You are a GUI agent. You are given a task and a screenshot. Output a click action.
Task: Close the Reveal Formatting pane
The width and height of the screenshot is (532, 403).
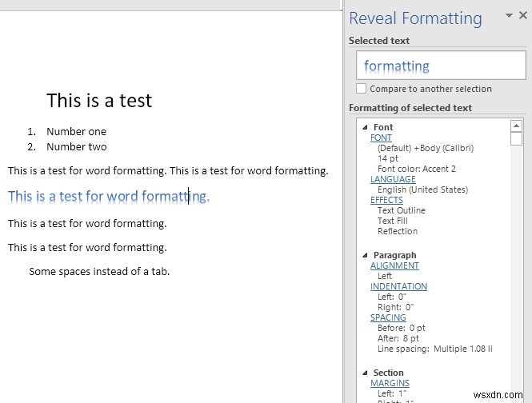pos(523,15)
